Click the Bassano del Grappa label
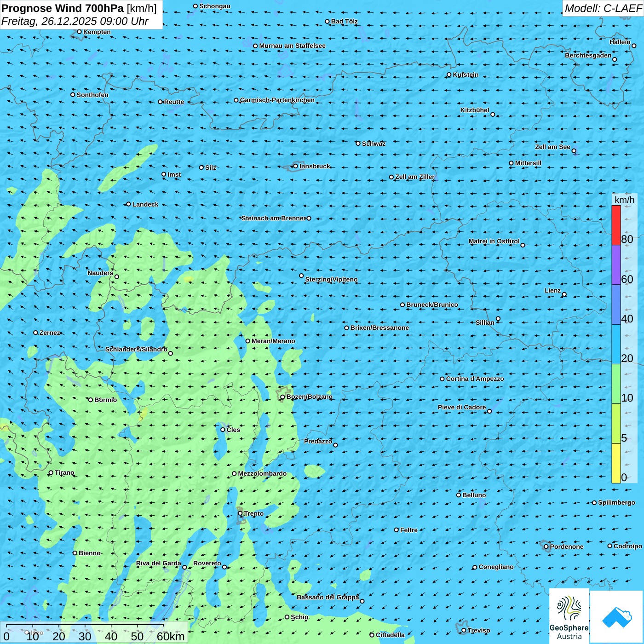Image resolution: width=644 pixels, height=644 pixels. (328, 597)
